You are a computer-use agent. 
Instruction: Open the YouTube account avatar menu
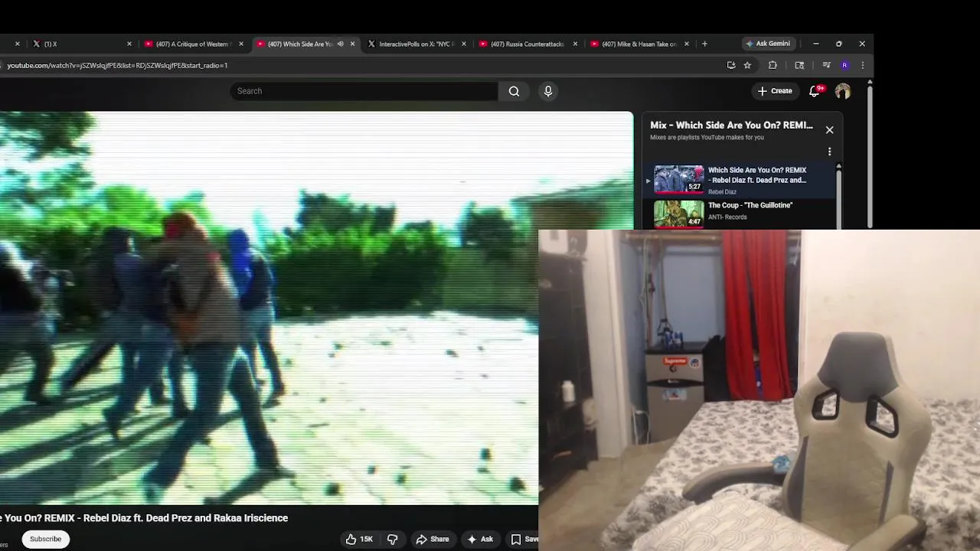coord(843,91)
